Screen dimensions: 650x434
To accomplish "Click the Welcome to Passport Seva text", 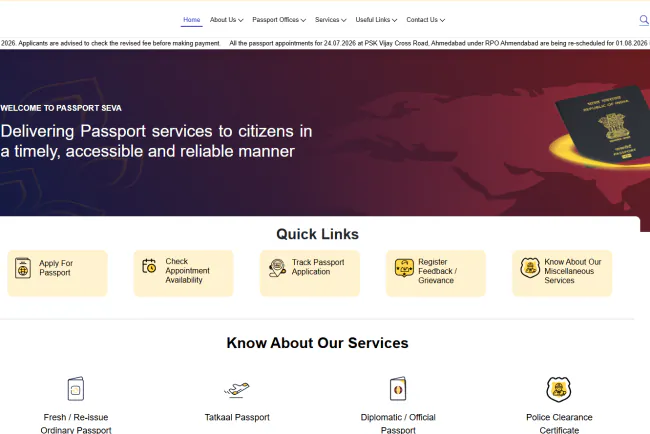I will tap(61, 108).
